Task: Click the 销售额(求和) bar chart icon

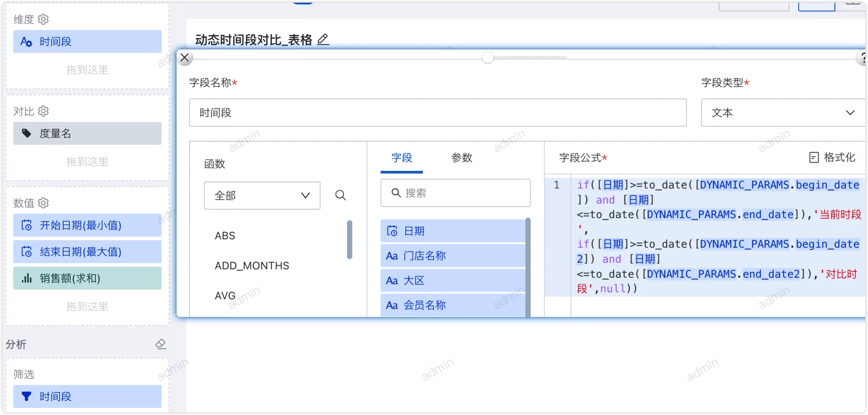Action: click(x=27, y=278)
